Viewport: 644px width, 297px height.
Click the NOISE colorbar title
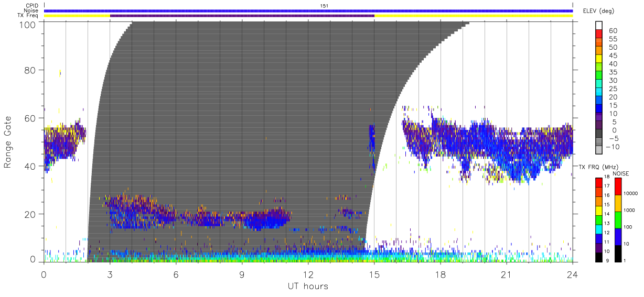621,173
